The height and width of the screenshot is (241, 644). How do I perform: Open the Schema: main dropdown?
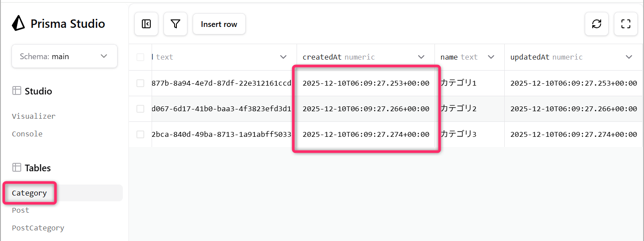65,56
